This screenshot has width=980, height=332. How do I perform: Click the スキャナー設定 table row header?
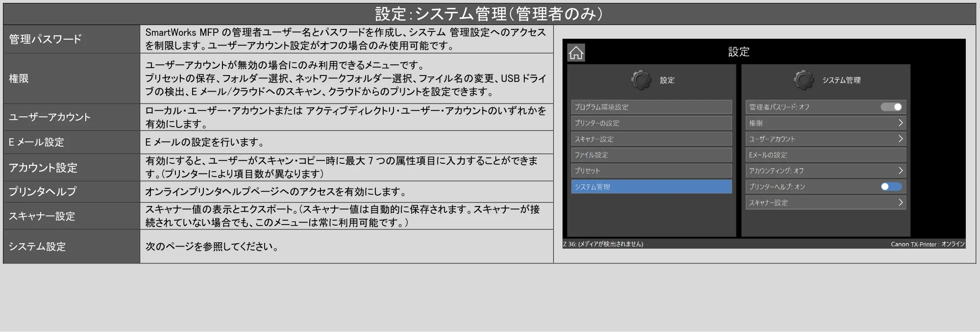coord(72,216)
